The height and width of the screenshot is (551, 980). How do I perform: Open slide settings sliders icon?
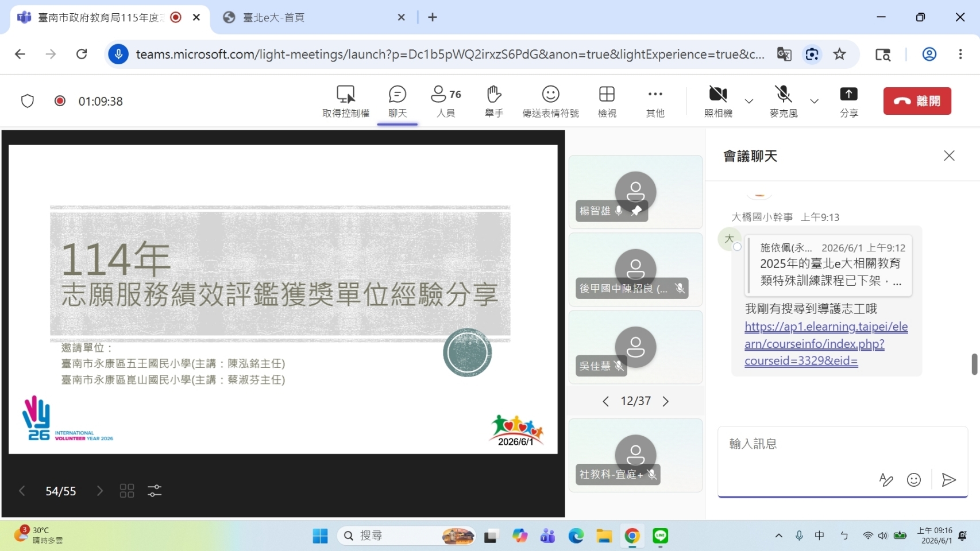point(155,491)
